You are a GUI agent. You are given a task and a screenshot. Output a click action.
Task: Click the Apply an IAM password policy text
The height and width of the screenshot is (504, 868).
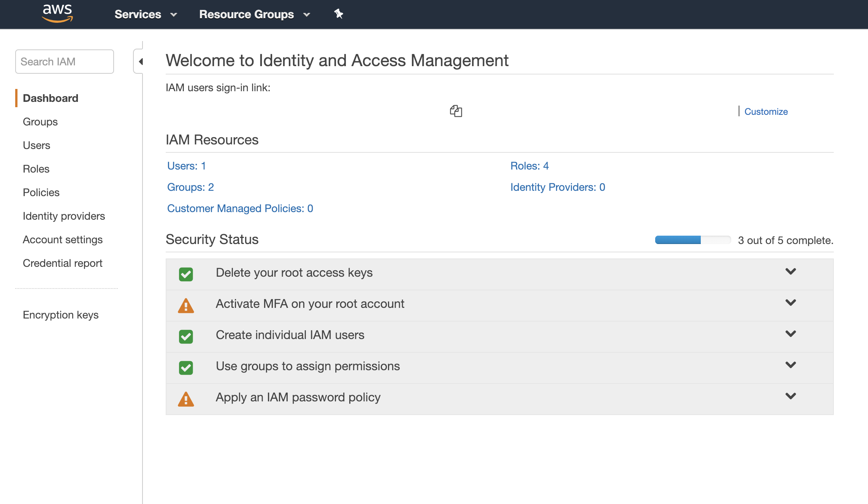coord(298,397)
